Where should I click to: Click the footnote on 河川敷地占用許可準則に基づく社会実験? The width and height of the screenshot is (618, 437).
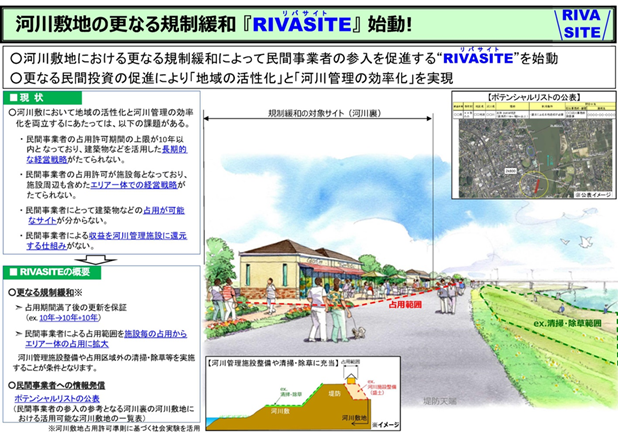tap(124, 428)
